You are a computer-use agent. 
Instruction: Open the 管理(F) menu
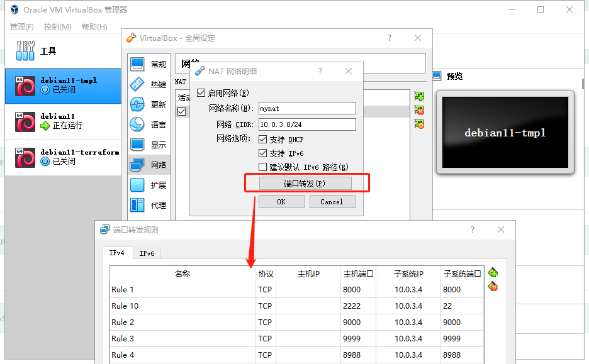[22, 27]
